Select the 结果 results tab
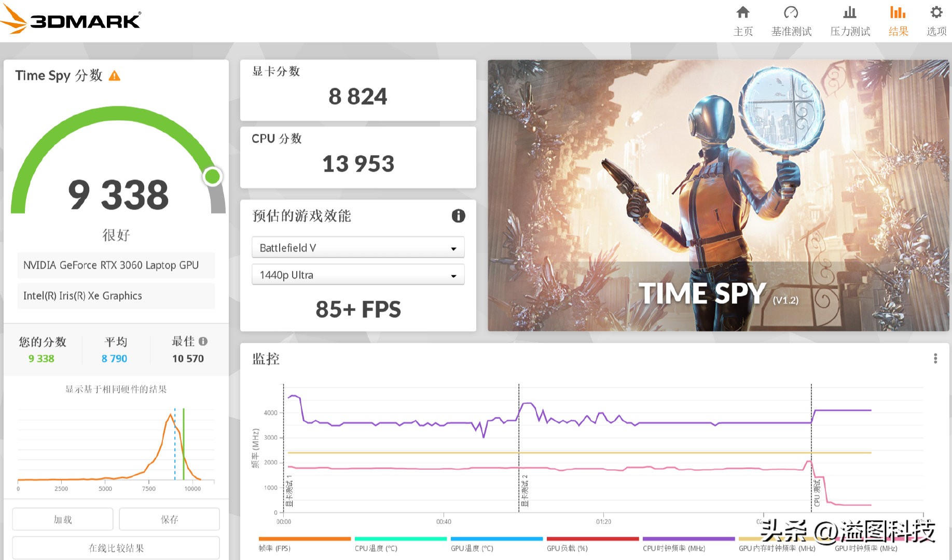Screen dimensions: 952x560 point(898,21)
